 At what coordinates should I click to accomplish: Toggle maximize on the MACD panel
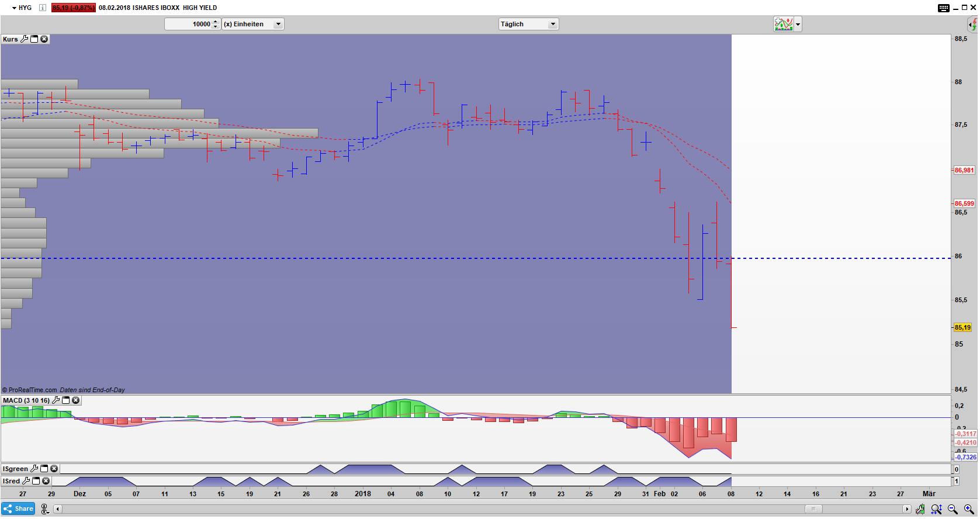(66, 400)
